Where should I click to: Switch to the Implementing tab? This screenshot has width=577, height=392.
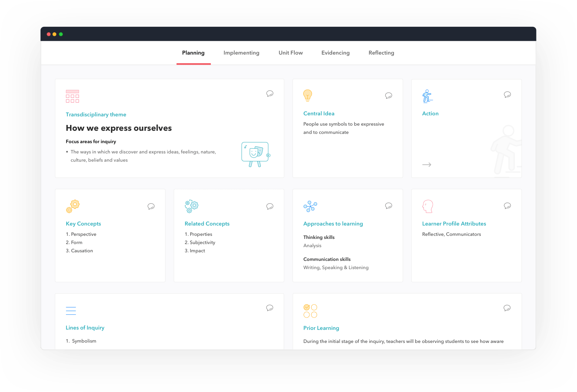tap(241, 53)
